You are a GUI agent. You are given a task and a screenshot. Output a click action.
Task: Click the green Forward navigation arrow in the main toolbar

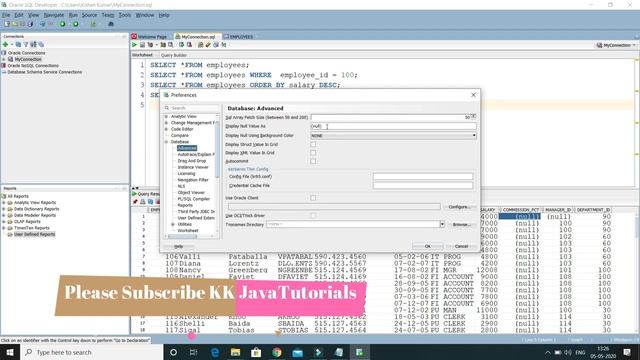coord(76,24)
